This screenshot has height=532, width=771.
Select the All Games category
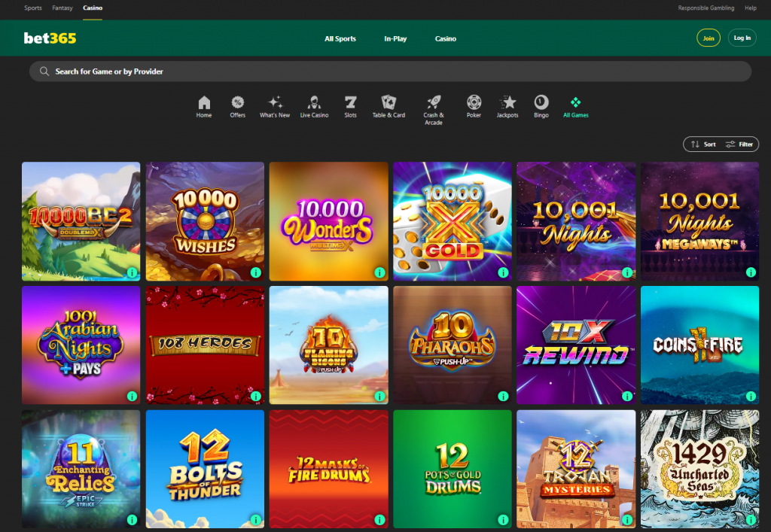click(575, 107)
